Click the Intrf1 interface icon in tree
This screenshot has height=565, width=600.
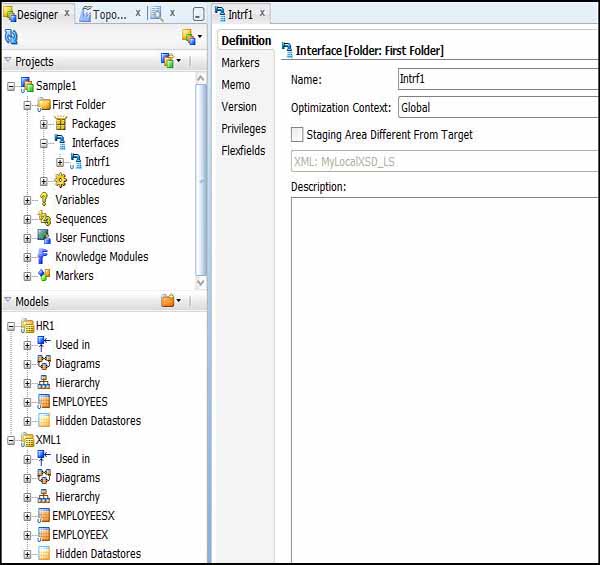[x=75, y=161]
